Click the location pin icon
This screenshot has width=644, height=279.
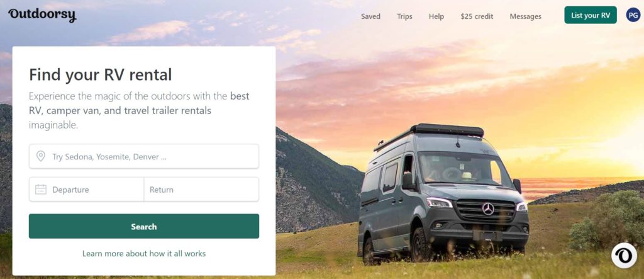(41, 156)
